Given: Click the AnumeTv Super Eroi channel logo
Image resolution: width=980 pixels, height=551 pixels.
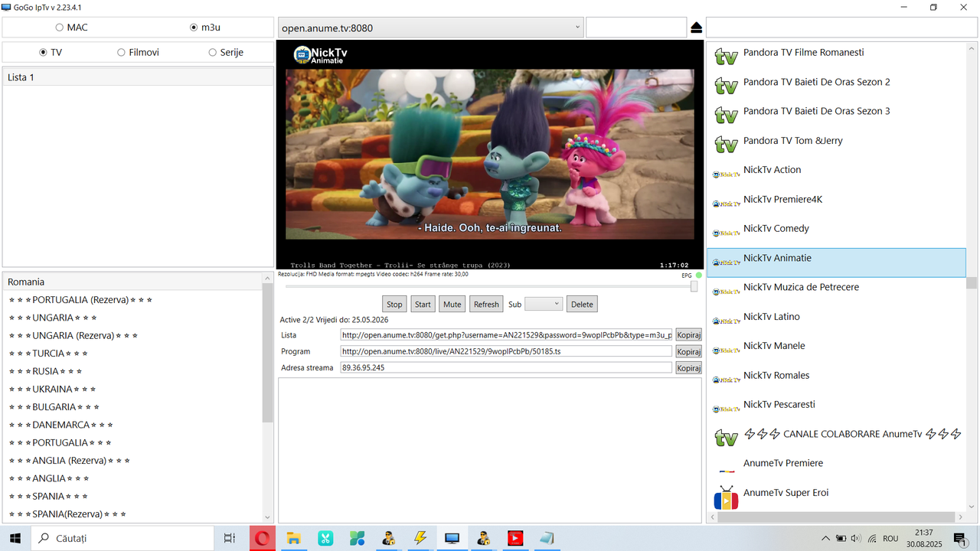Looking at the screenshot, I should tap(726, 497).
